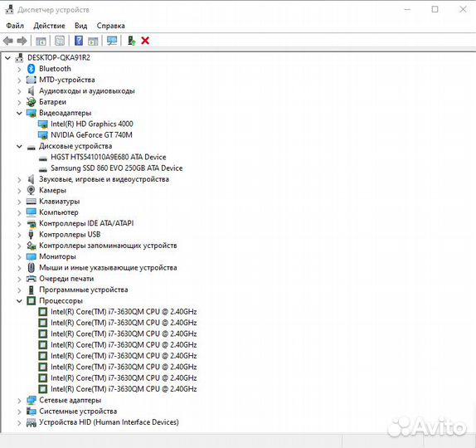Viewport: 476px width, 448px height.
Task: Click the Intel HD Graphics 4000 adapter icon
Action: click(43, 124)
